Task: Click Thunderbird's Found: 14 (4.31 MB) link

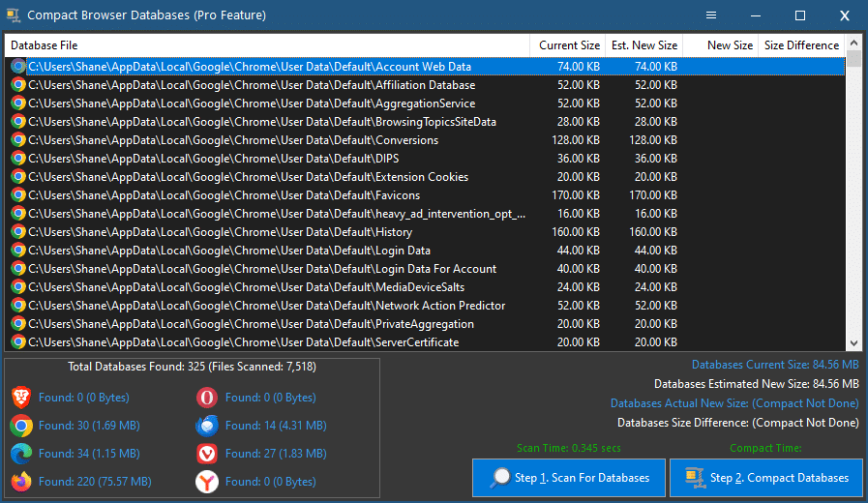Action: click(x=276, y=426)
